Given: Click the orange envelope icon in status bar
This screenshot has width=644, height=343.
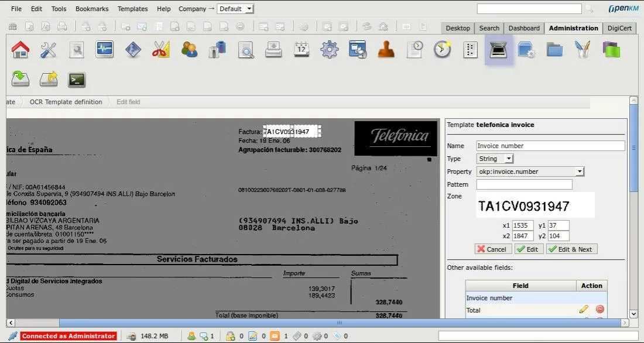Looking at the screenshot, I should click(x=275, y=336).
